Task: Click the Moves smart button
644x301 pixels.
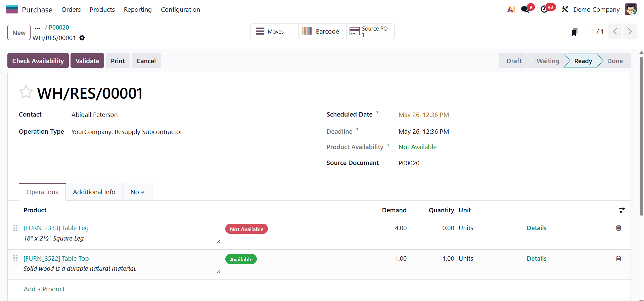Action: pos(274,31)
